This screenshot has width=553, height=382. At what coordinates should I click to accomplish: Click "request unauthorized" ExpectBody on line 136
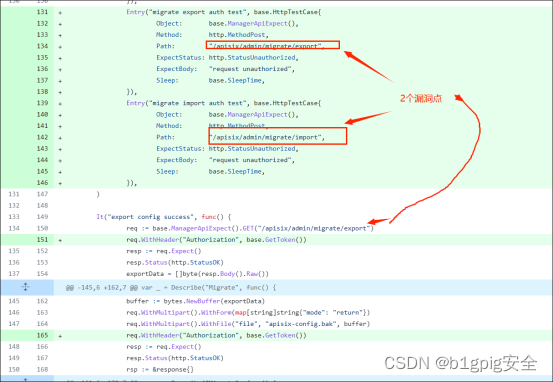coord(251,69)
